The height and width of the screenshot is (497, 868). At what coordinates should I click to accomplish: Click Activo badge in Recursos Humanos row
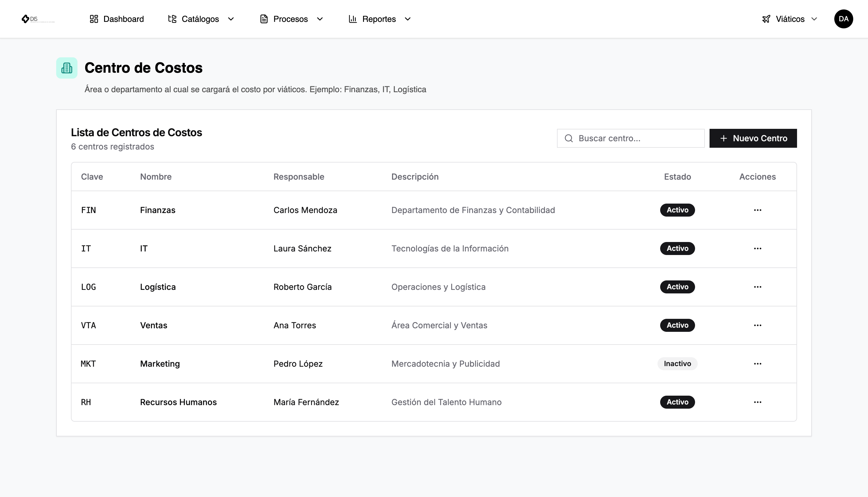[678, 402]
